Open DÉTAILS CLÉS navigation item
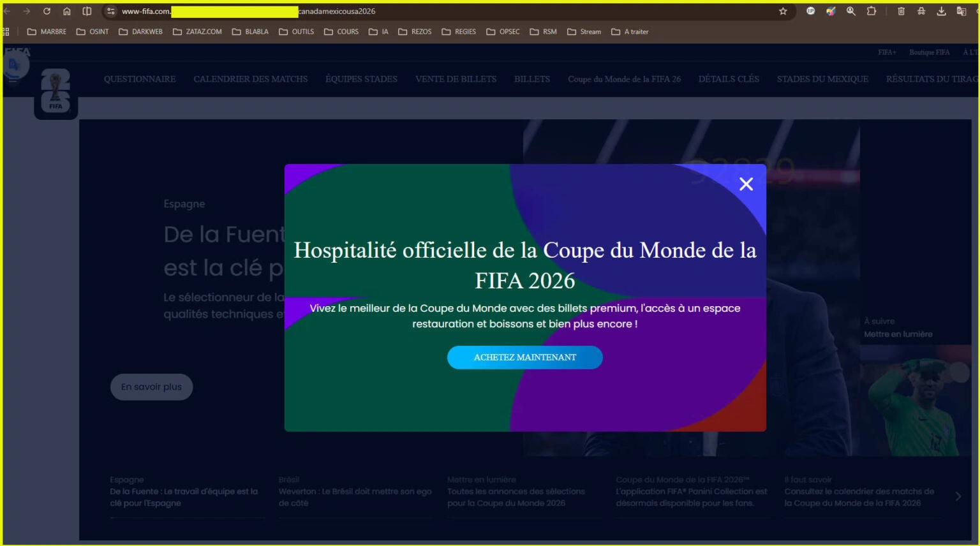The width and height of the screenshot is (980, 546). click(729, 79)
